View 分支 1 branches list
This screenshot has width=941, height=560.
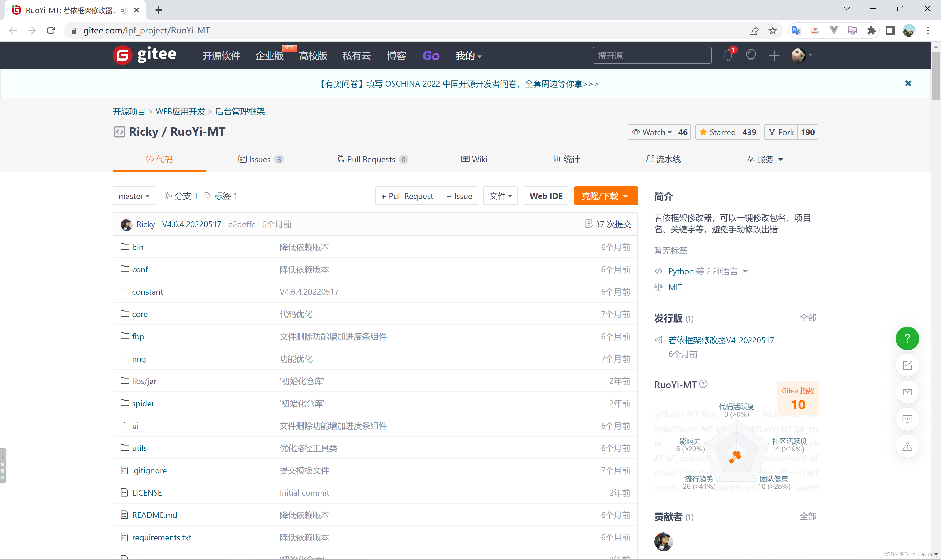coord(181,196)
